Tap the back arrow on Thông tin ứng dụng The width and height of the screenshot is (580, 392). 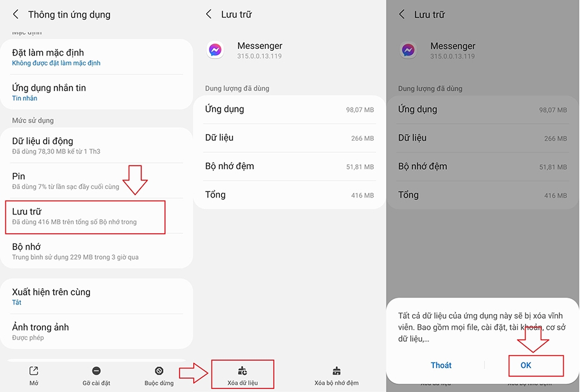(x=15, y=14)
